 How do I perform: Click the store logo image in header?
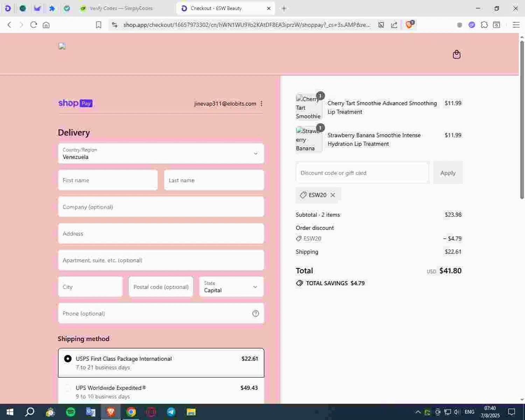click(62, 46)
